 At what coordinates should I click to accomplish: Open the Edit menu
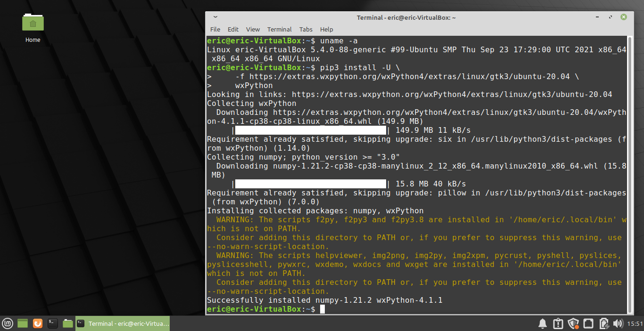233,29
